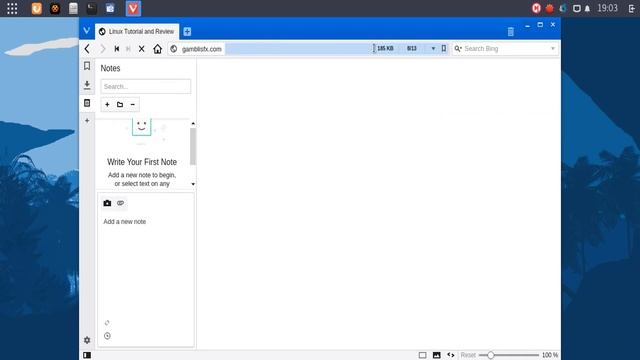Expand the search history dropdown arrow
Screen dimensions: 640x360
point(553,49)
